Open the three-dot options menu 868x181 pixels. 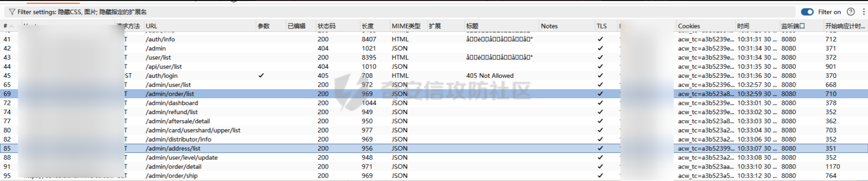coord(864,12)
